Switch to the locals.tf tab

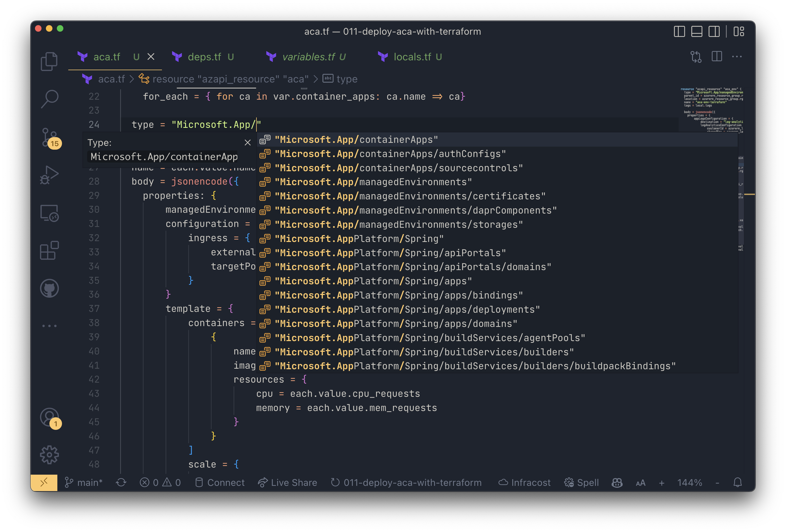click(x=412, y=57)
